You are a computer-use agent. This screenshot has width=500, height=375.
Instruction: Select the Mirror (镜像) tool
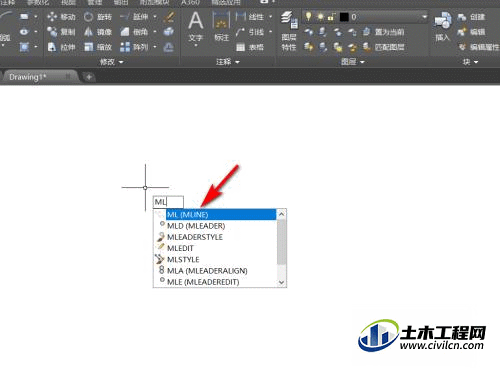click(x=98, y=32)
